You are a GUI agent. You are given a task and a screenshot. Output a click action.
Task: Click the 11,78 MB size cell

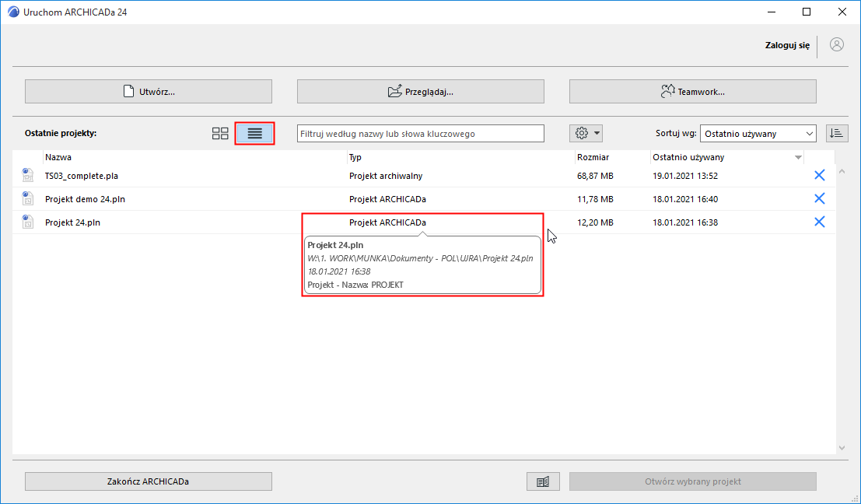click(595, 199)
